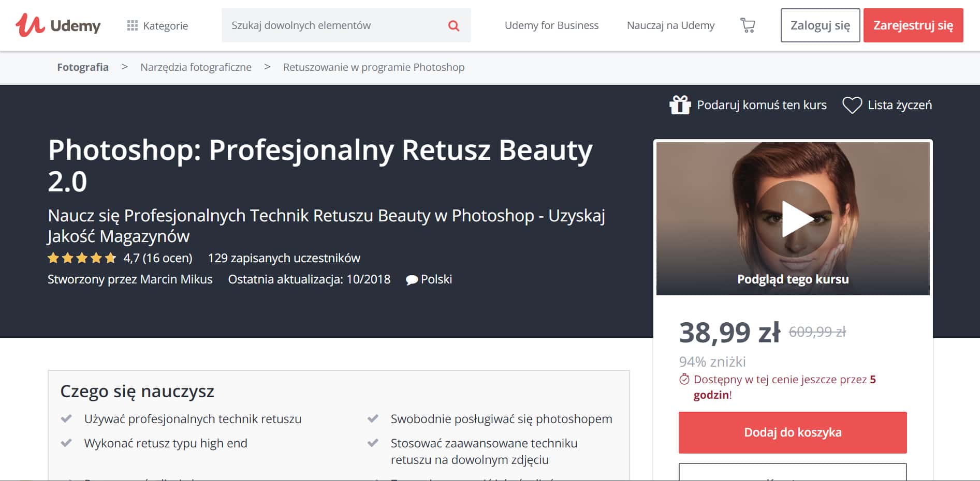Click the course title 'Photoshop: Profesjonalny Retusz Beauty 2.0'
The height and width of the screenshot is (481, 980).
[320, 166]
